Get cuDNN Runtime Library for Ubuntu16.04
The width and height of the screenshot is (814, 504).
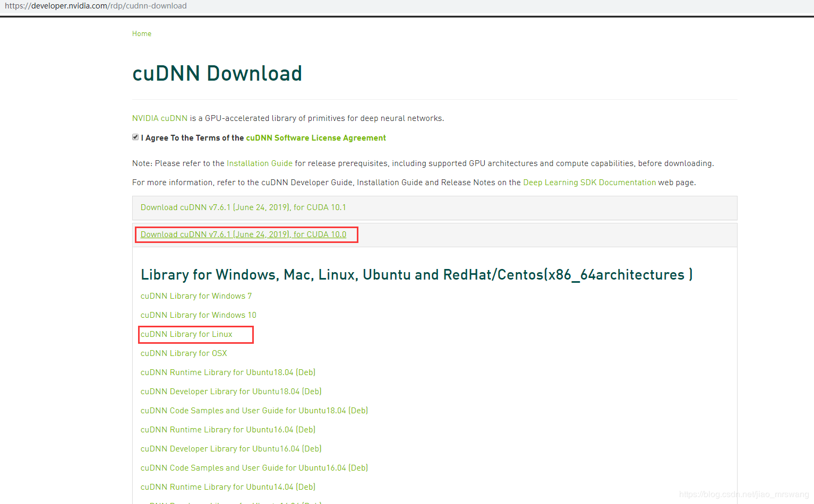[x=228, y=430]
